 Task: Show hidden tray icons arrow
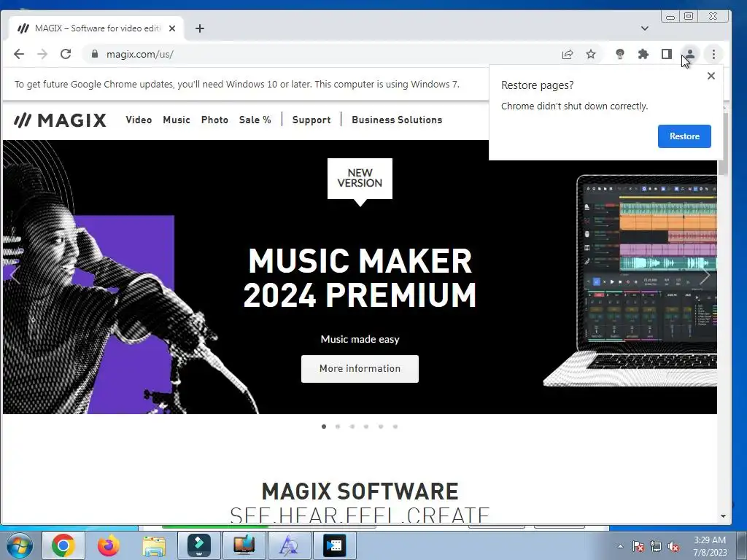(x=620, y=547)
